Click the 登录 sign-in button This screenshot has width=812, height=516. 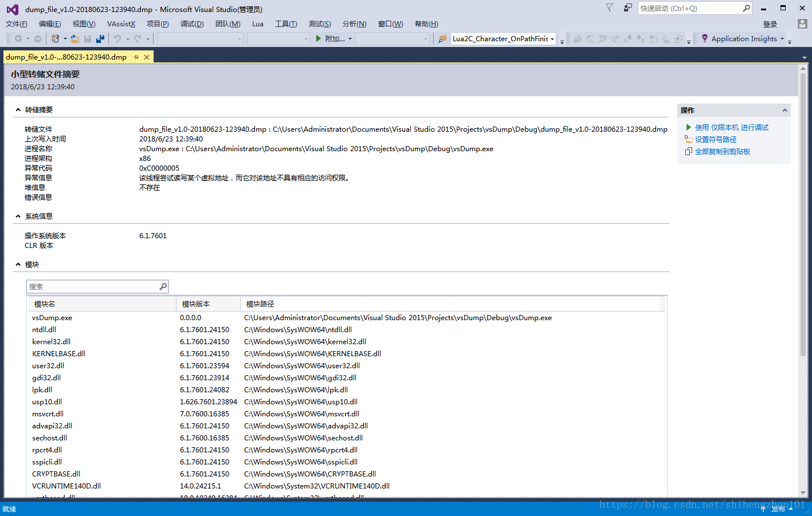tap(770, 24)
